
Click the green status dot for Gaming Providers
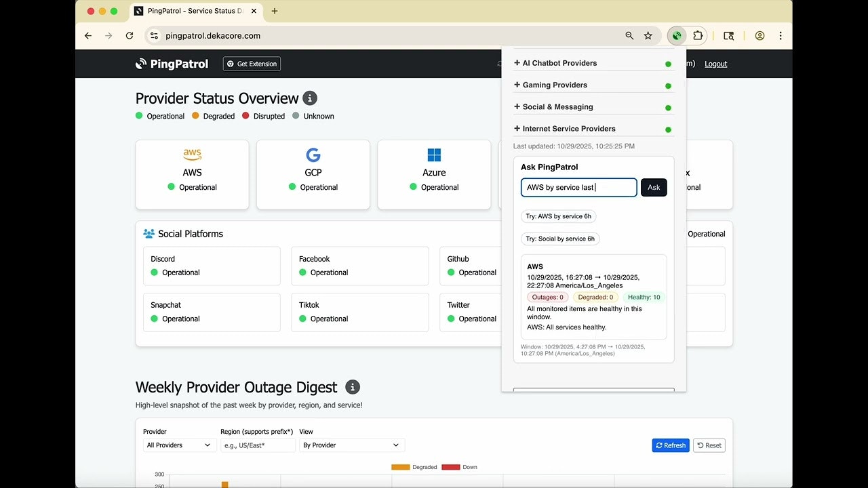(668, 86)
